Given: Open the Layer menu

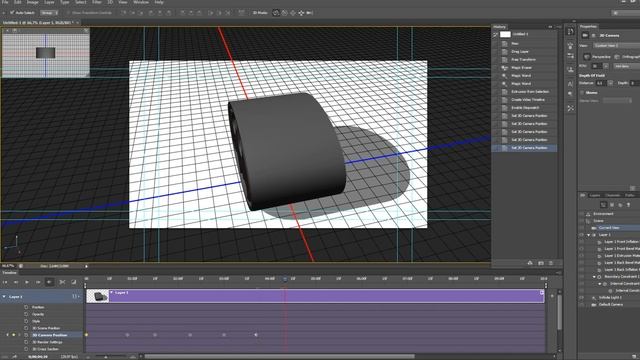Looking at the screenshot, I should (49, 2).
